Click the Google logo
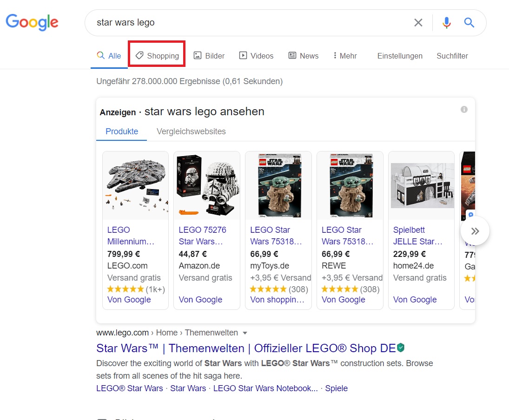The image size is (509, 420). (32, 22)
